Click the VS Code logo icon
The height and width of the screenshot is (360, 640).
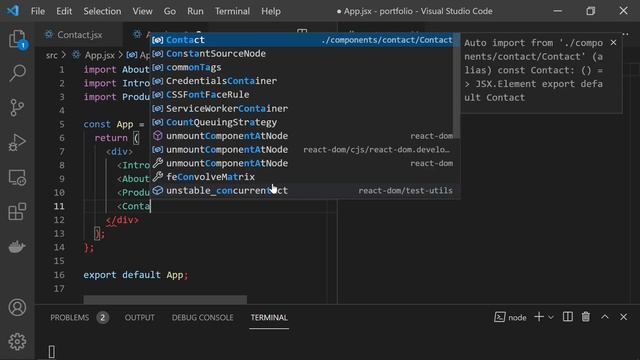pos(13,11)
